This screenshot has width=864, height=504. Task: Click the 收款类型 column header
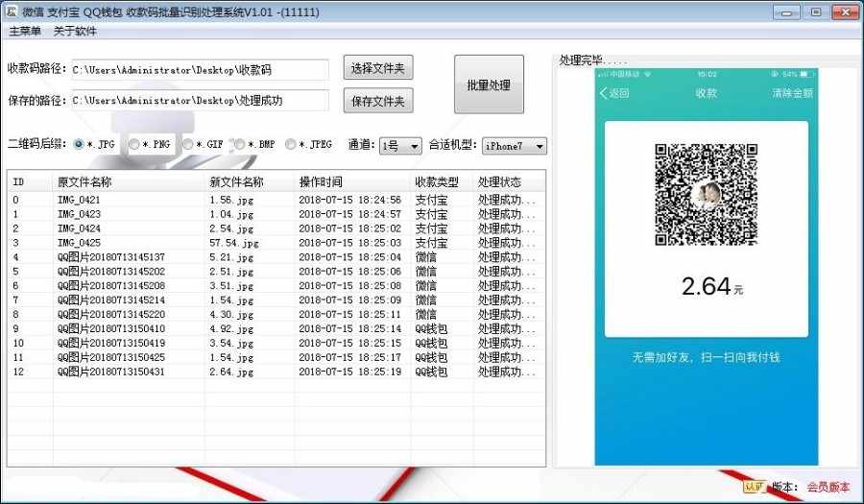coord(442,181)
